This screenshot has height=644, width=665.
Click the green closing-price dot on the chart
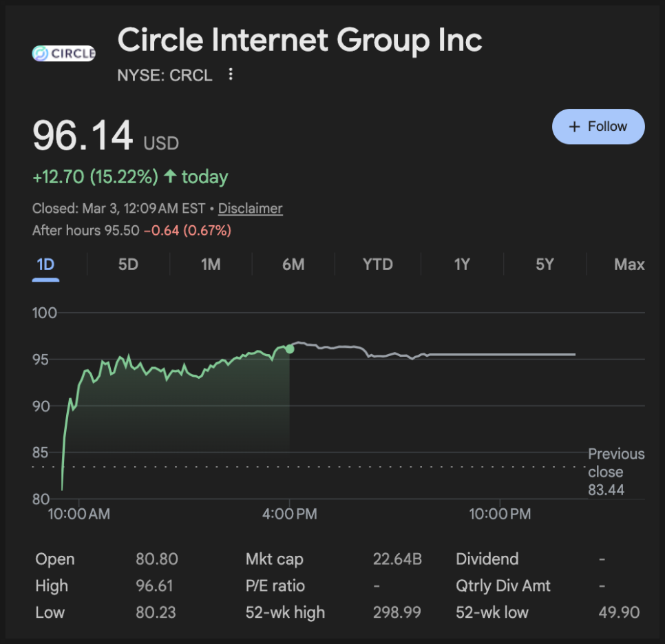click(289, 349)
